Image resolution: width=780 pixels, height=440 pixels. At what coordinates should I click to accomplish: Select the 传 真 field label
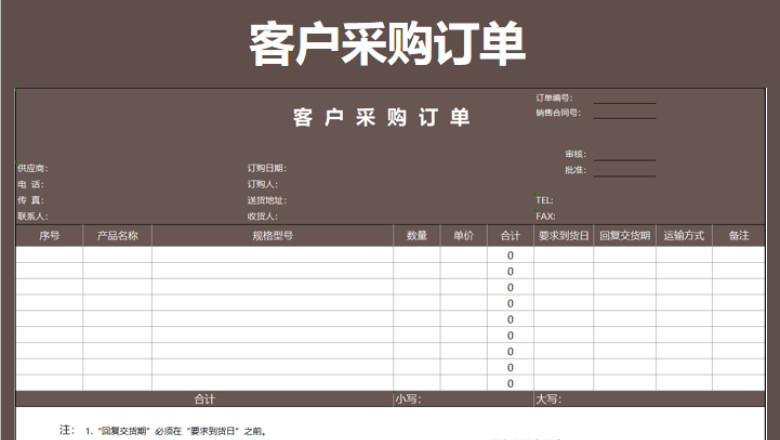point(31,200)
